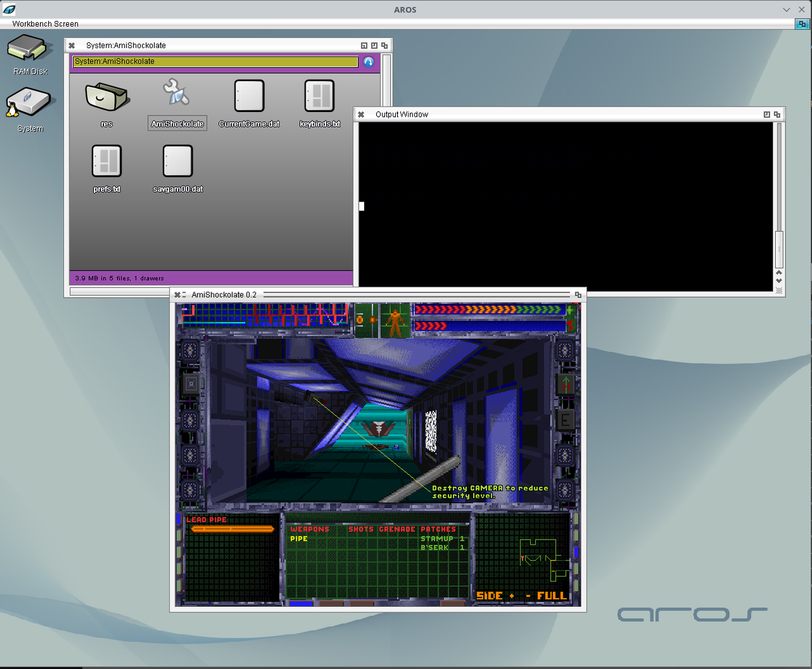Click the red energy icon beside energy bar
Screen dimensions: 812x669
pyautogui.click(x=570, y=325)
